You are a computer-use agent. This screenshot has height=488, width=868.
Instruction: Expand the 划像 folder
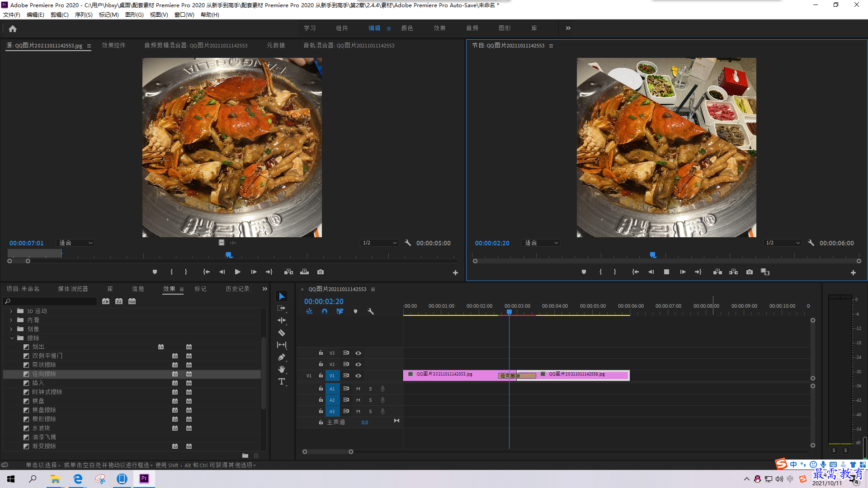[x=11, y=329]
